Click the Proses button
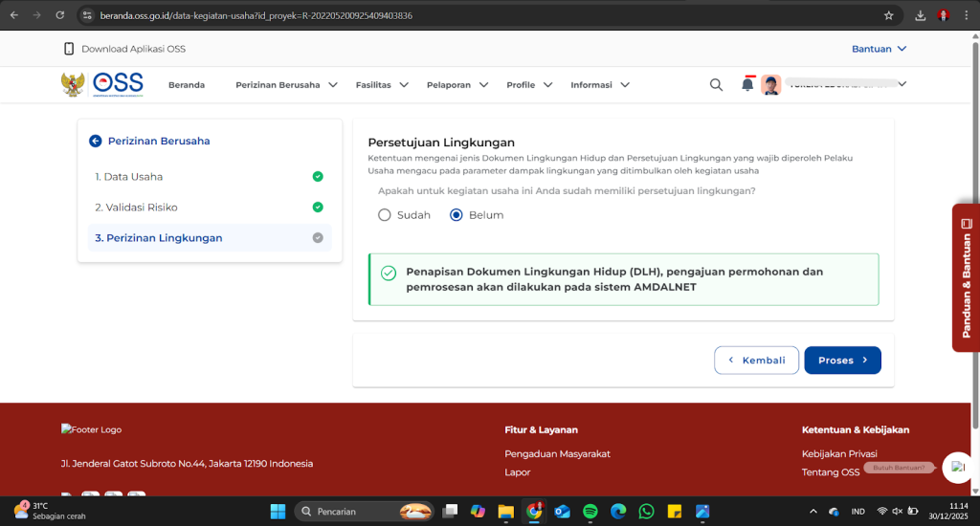 [x=842, y=361]
